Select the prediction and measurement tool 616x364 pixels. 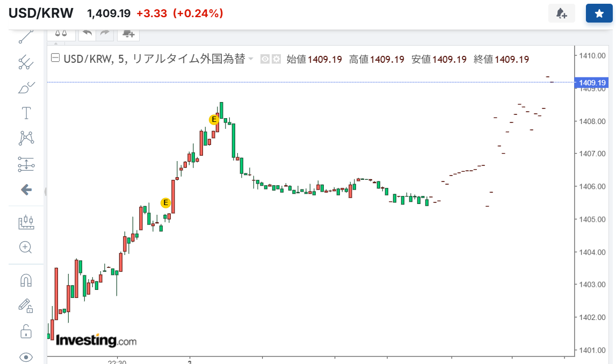click(26, 164)
